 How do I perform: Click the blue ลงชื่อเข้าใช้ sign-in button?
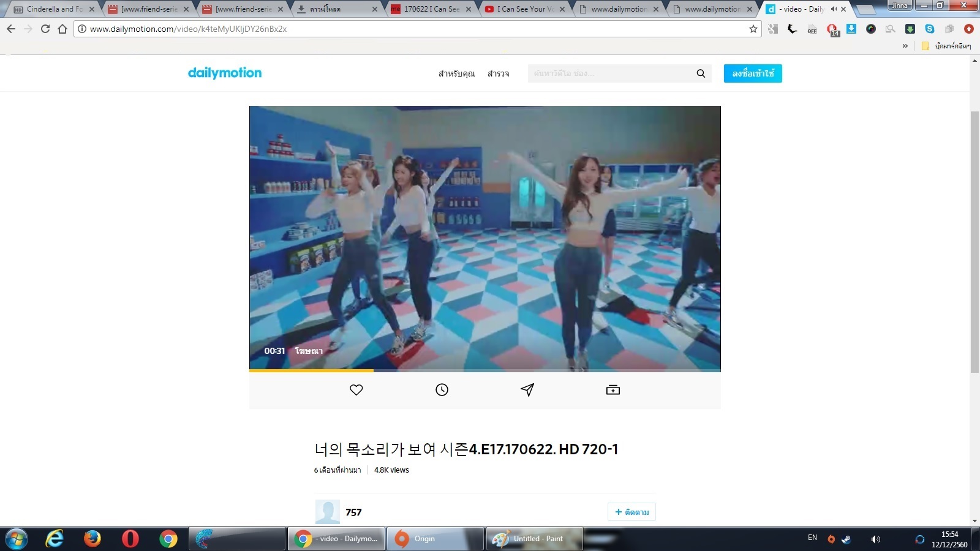point(753,73)
